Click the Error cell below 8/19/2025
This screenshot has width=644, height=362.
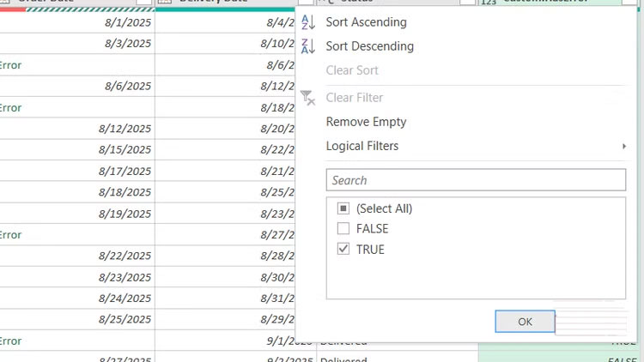[11, 234]
